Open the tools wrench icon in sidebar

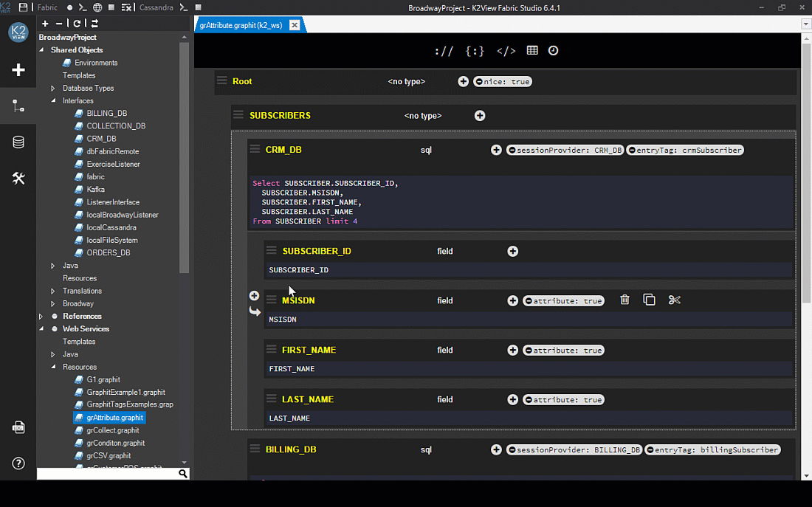click(18, 178)
